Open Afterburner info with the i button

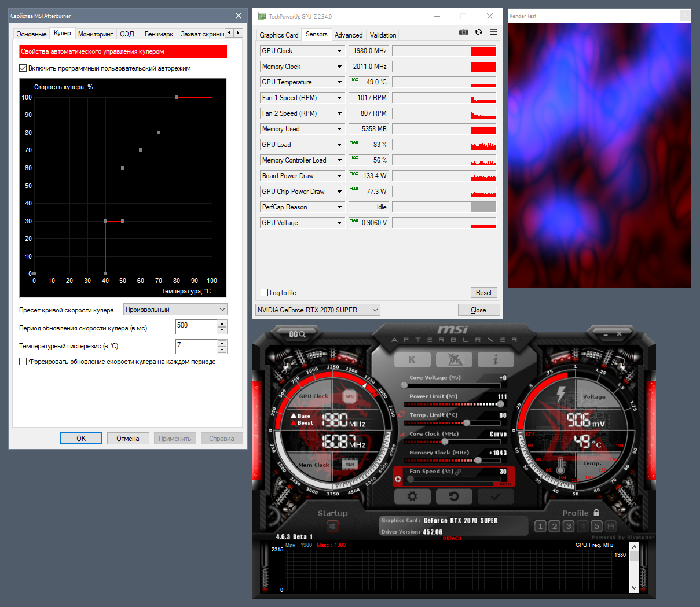click(496, 360)
